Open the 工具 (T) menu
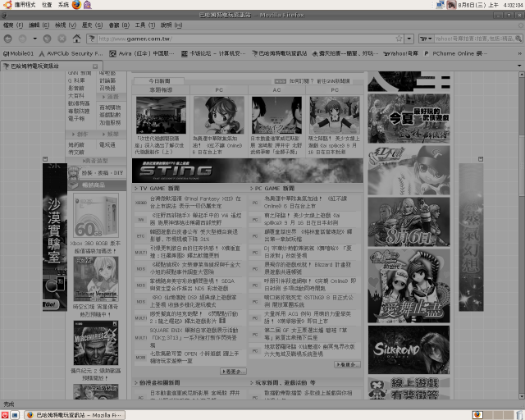525x420 pixels. (145, 25)
